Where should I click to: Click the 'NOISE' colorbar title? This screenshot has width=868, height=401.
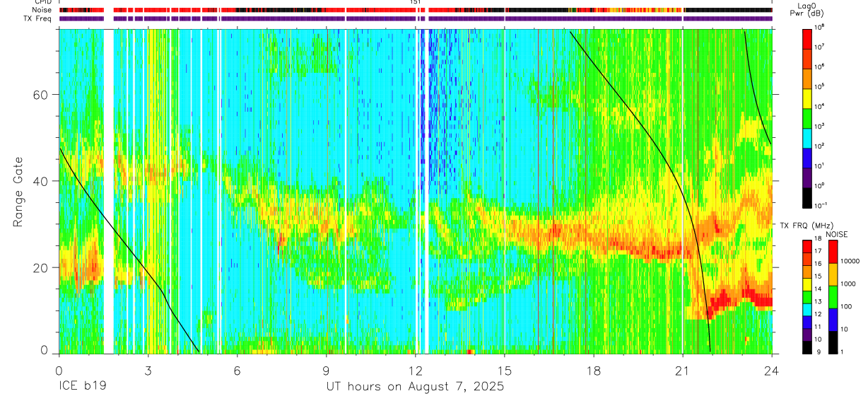[x=836, y=233]
